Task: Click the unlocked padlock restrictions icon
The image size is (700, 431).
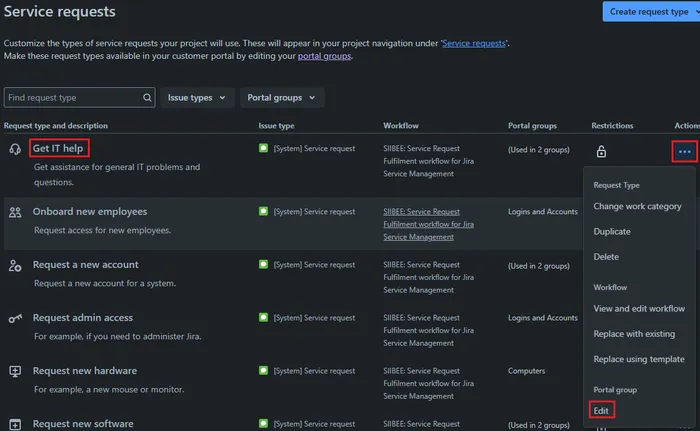Action: 601,152
